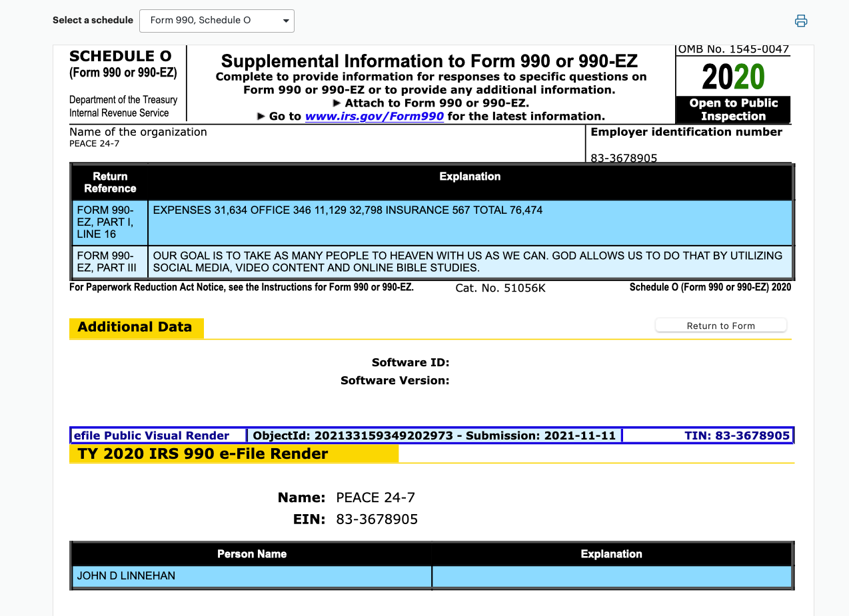
Task: Click the organization name PEACE 24-7 at top
Action: tap(95, 144)
